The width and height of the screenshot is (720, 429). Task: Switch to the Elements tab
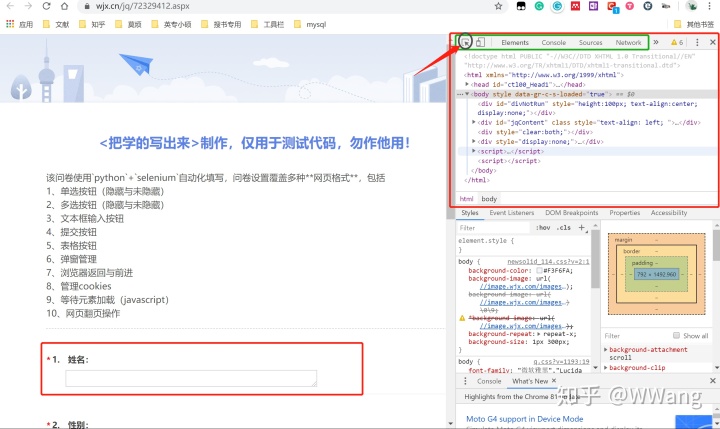tap(515, 42)
